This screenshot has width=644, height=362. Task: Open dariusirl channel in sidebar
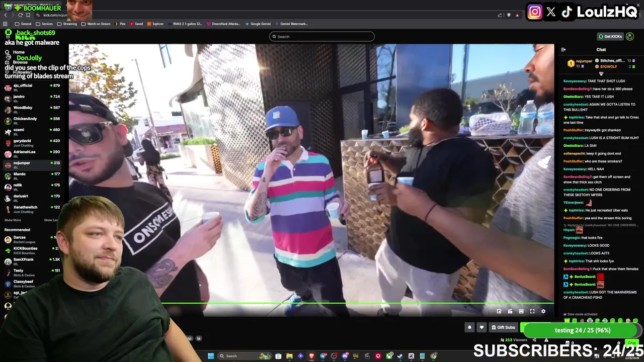(32, 198)
